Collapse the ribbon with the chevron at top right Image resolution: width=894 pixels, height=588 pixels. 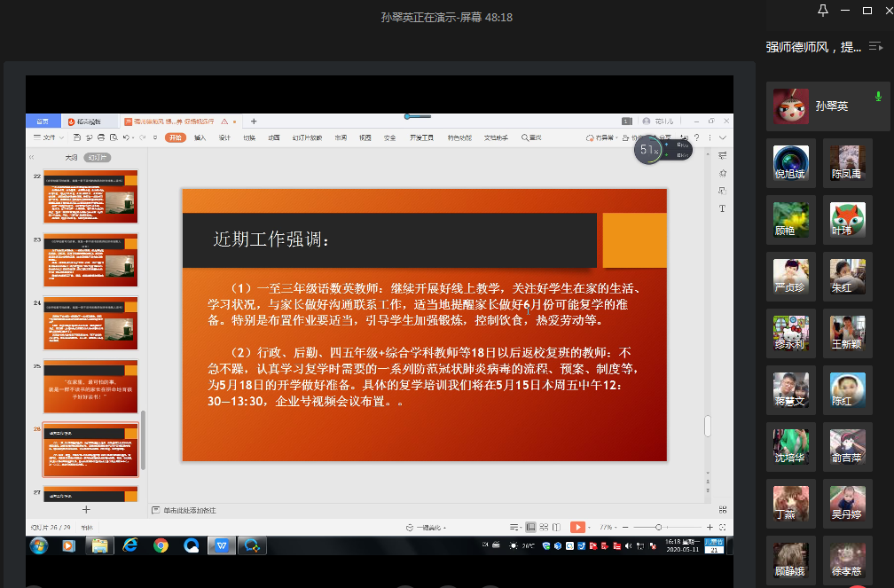point(722,137)
